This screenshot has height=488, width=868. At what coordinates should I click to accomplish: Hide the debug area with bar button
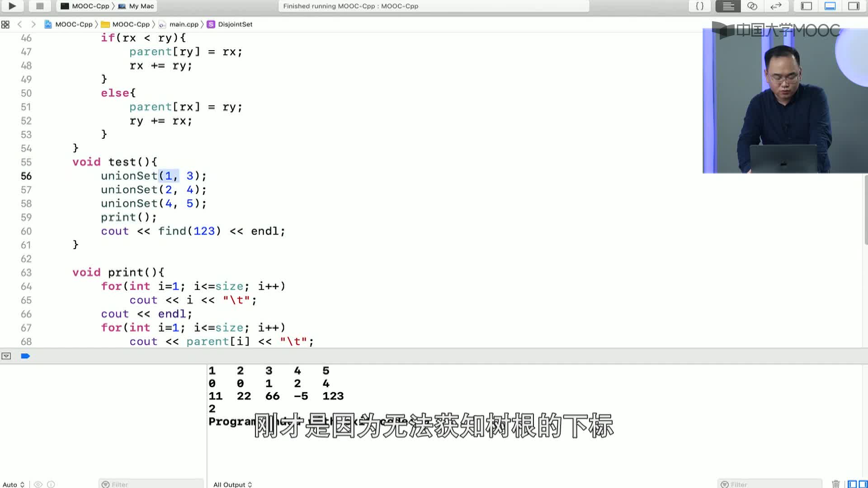[x=6, y=356]
